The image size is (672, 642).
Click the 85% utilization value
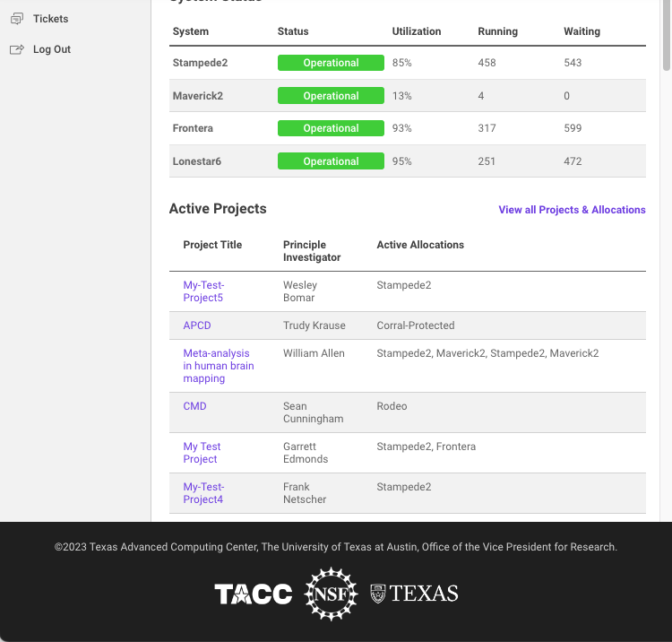[402, 63]
